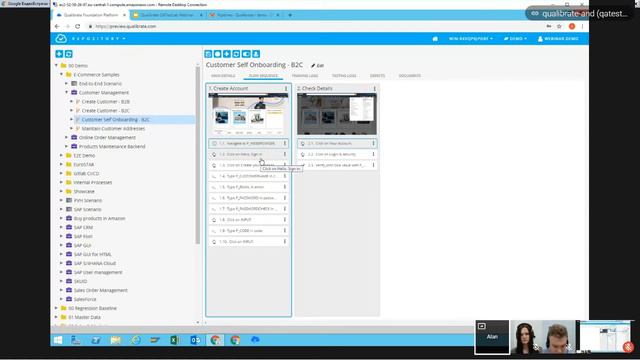Open menu dots for step 1.9

(284, 231)
